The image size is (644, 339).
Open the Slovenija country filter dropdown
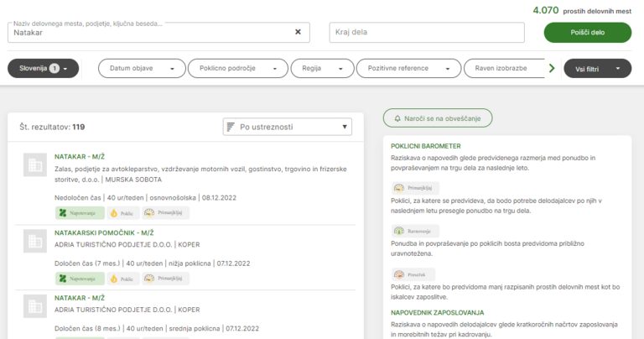44,68
